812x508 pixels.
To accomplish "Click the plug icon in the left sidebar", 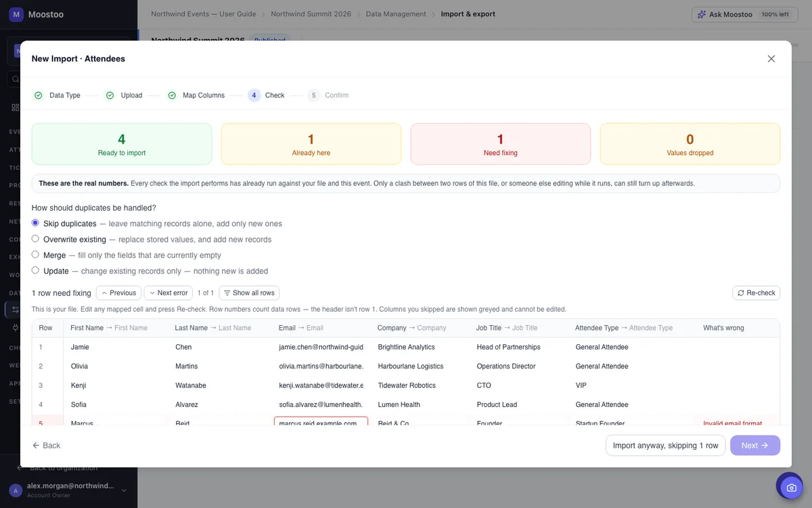I will point(15,328).
